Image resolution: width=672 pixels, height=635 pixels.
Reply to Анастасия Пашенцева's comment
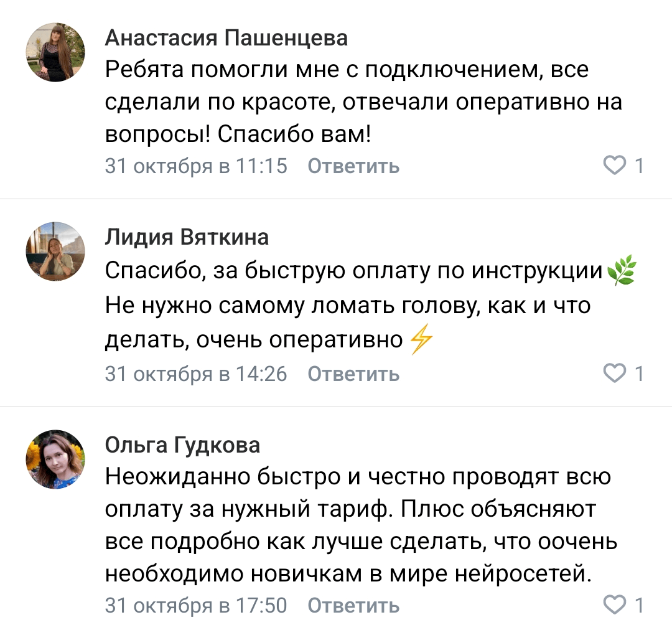click(x=353, y=166)
